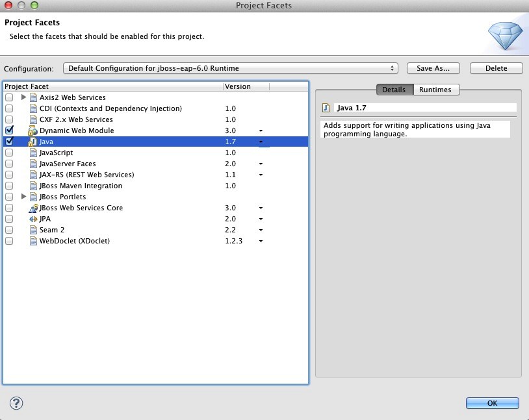Check the JBoss Maven Integration checkbox

pyautogui.click(x=9, y=186)
